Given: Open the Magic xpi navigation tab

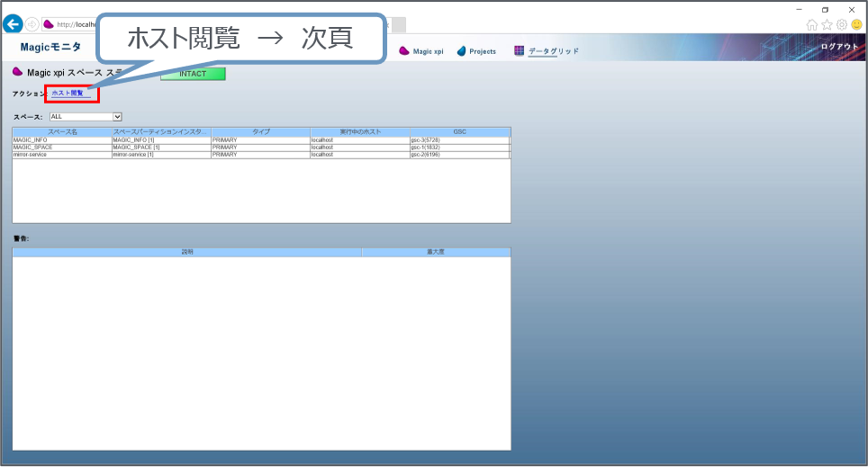Looking at the screenshot, I should point(428,52).
